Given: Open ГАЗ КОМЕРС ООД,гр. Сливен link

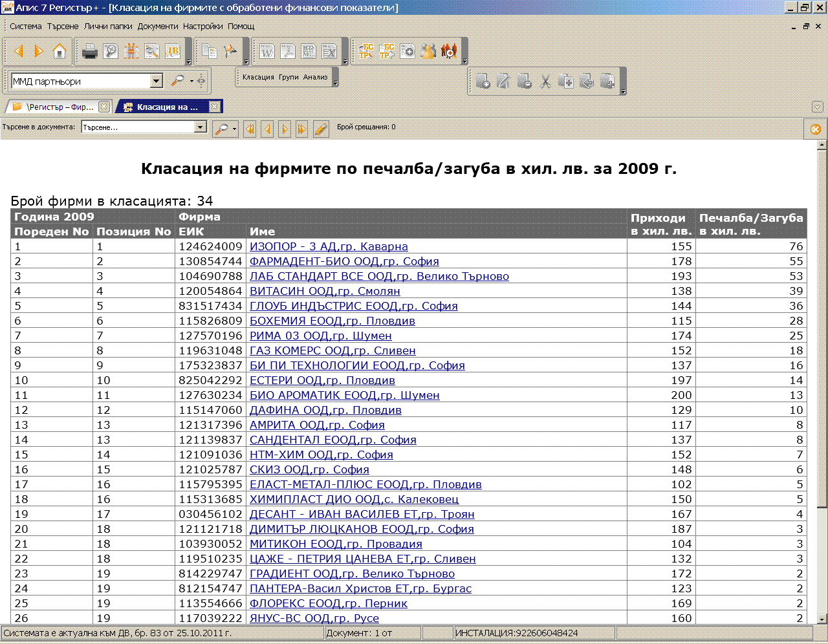Looking at the screenshot, I should [x=332, y=350].
